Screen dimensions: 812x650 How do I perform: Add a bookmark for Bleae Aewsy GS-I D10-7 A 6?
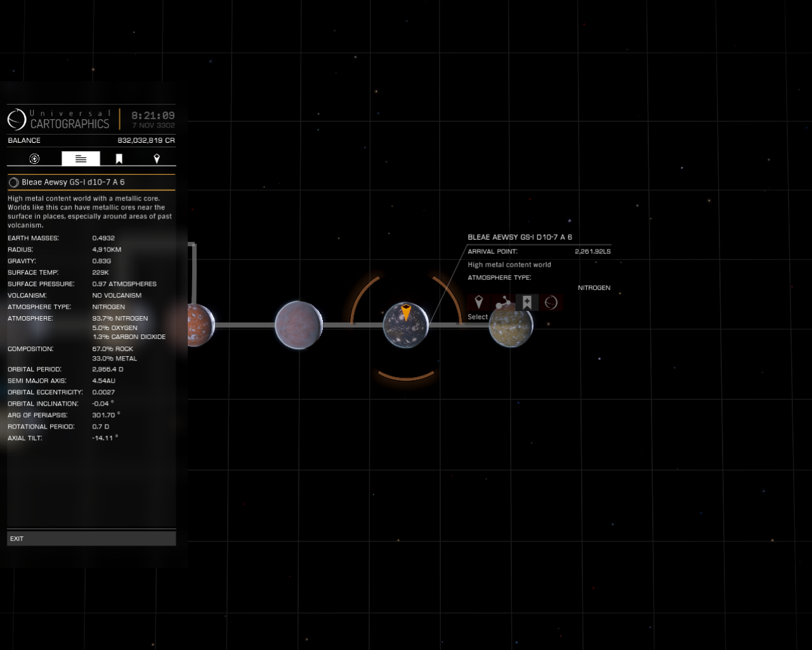click(x=527, y=302)
